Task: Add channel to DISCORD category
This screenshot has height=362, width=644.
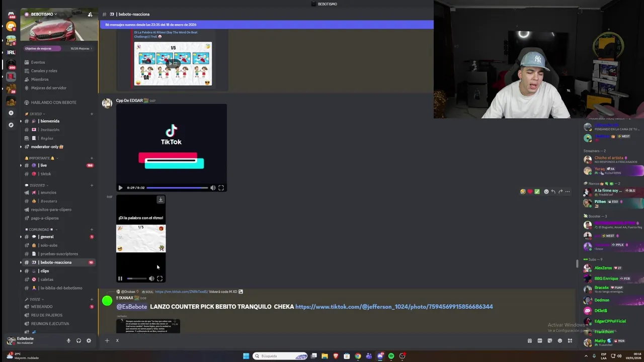Action: click(x=92, y=186)
